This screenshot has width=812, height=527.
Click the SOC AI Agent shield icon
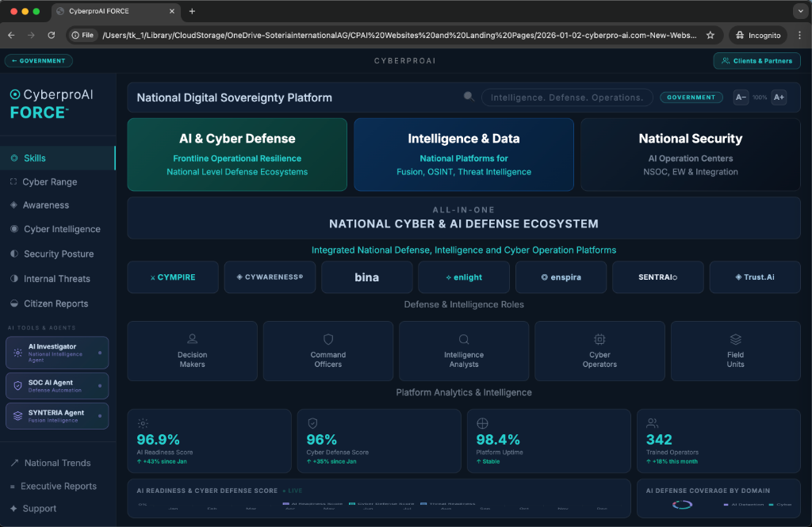pos(17,386)
